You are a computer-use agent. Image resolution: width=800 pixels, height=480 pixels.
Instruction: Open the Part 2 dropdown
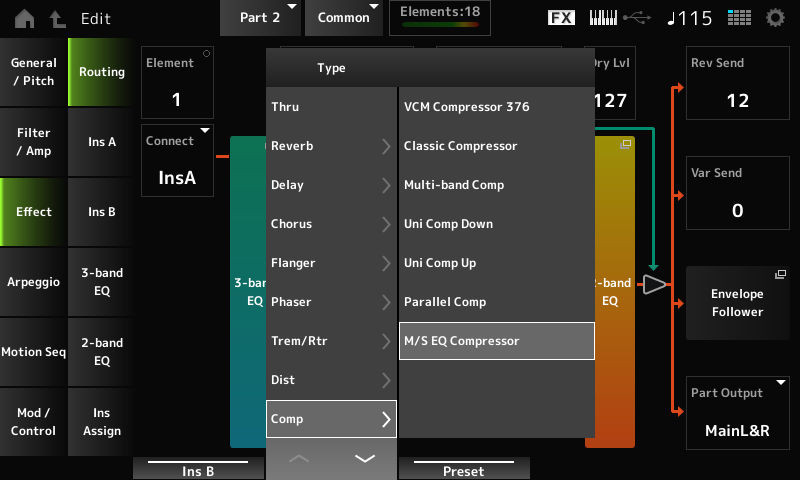pos(269,18)
